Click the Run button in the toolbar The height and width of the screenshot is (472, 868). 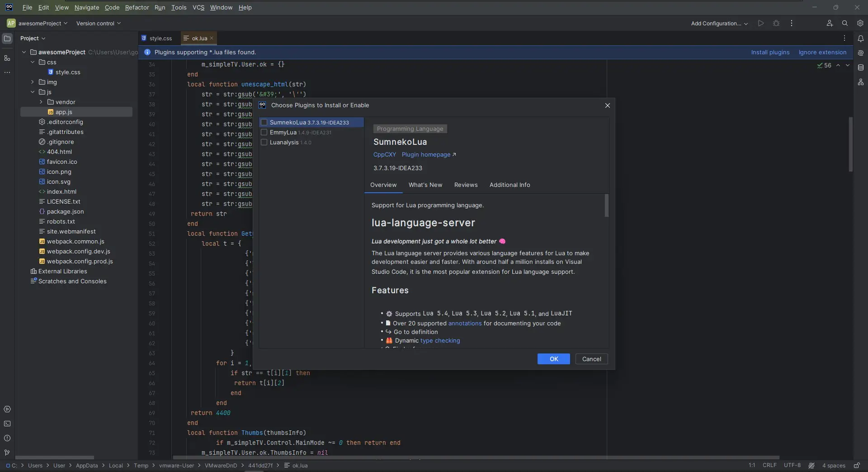coord(761,23)
